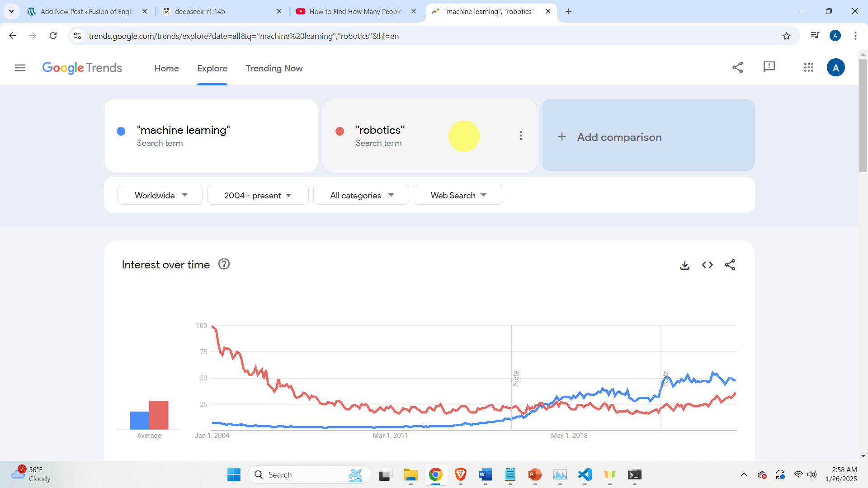
Task: Expand the All categories dropdown
Action: 361,195
